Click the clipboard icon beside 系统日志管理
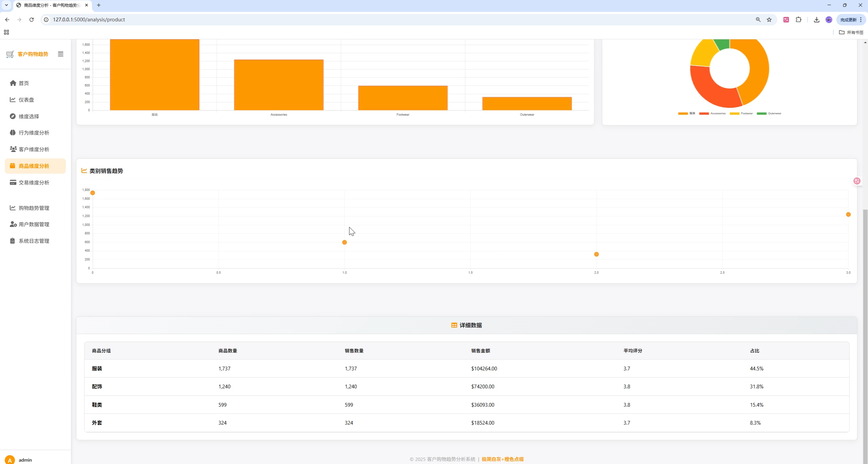 13,241
